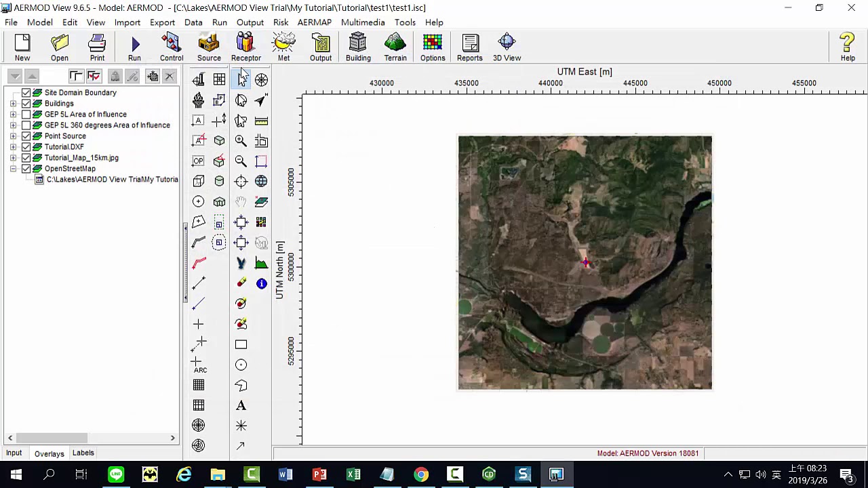This screenshot has width=868, height=488.
Task: Click the OpenStreetMap file path entry
Action: 112,180
